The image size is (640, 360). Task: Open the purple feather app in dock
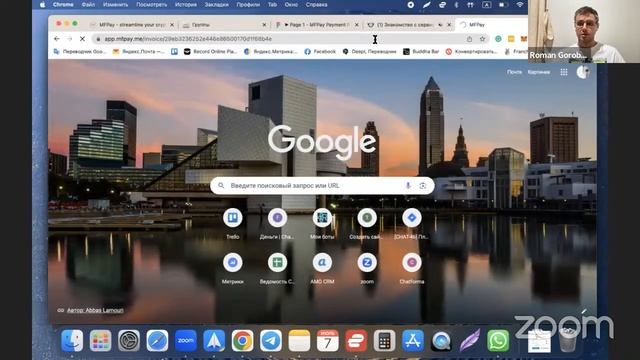point(470,340)
